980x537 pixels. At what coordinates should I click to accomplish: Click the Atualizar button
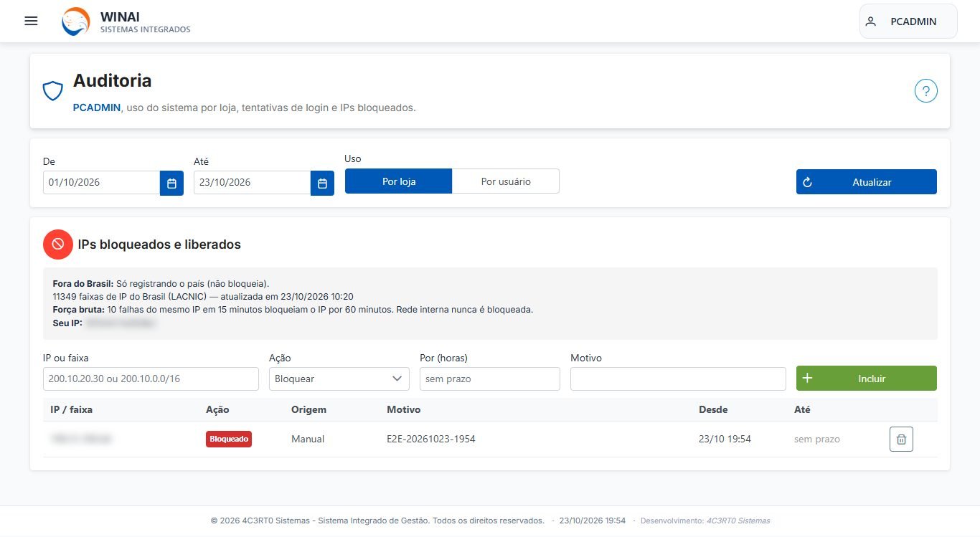[867, 182]
